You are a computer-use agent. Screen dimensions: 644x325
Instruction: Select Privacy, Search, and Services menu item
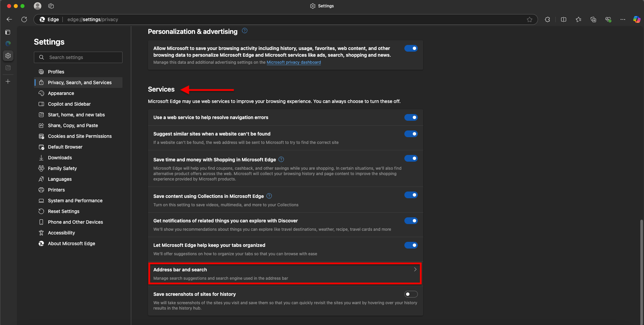tap(78, 83)
